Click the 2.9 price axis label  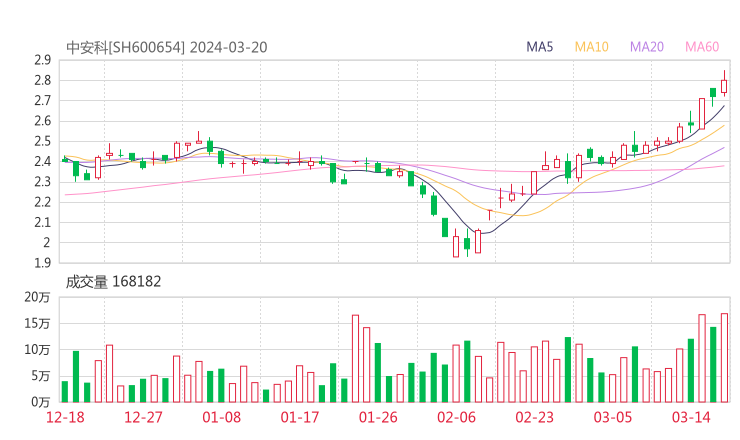click(42, 60)
